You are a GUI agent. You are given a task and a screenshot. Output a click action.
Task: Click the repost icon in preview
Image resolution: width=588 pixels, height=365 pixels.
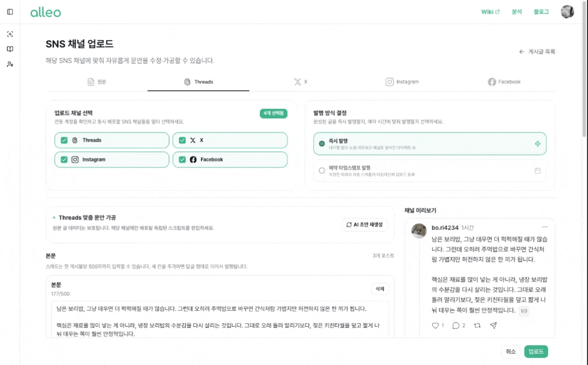[477, 326]
